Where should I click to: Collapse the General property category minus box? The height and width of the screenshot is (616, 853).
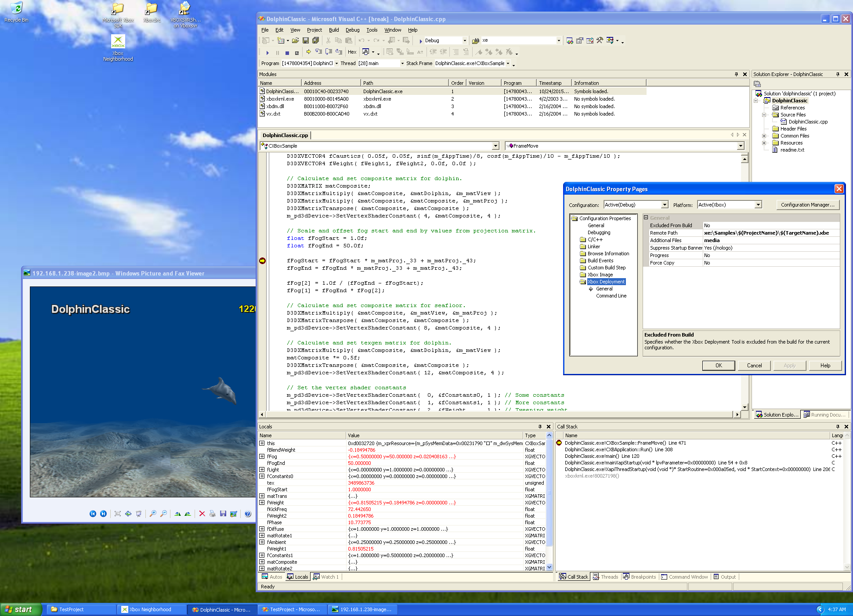[646, 217]
